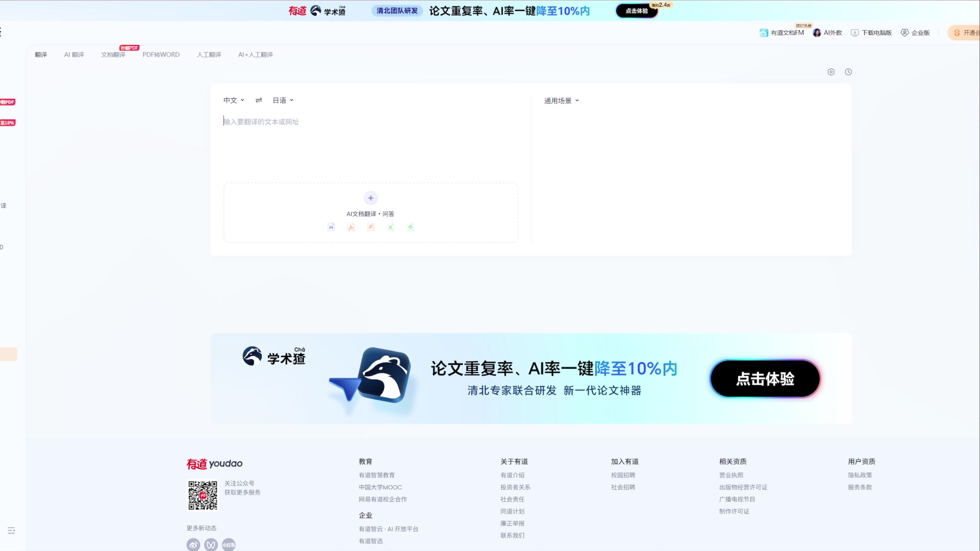Click the 学术猹 logo in bottom banner
Image resolution: width=980 pixels, height=551 pixels.
coord(274,356)
